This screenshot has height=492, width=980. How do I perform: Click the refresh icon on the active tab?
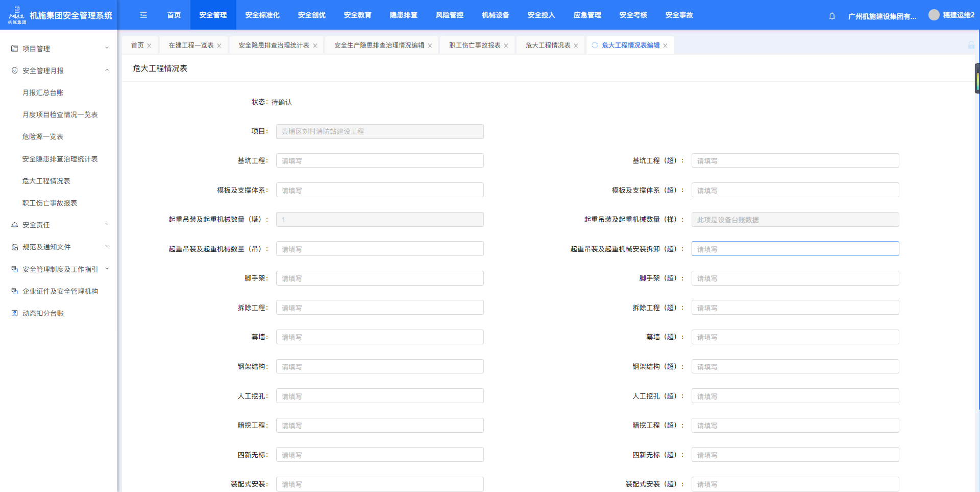[595, 45]
